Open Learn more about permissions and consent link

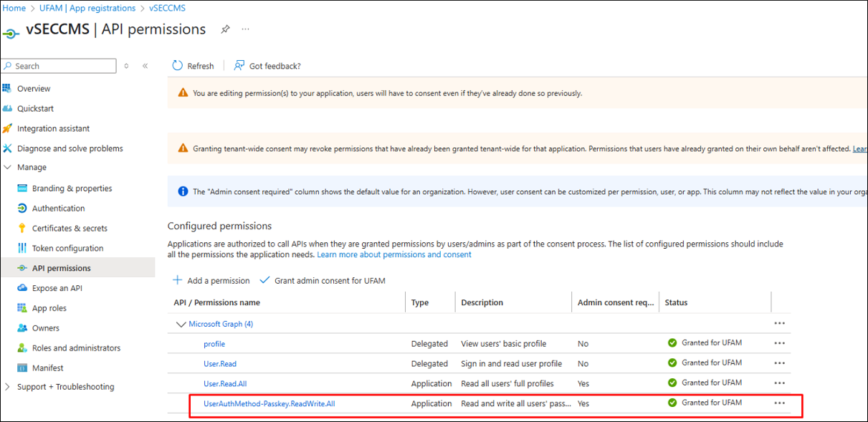coord(394,254)
